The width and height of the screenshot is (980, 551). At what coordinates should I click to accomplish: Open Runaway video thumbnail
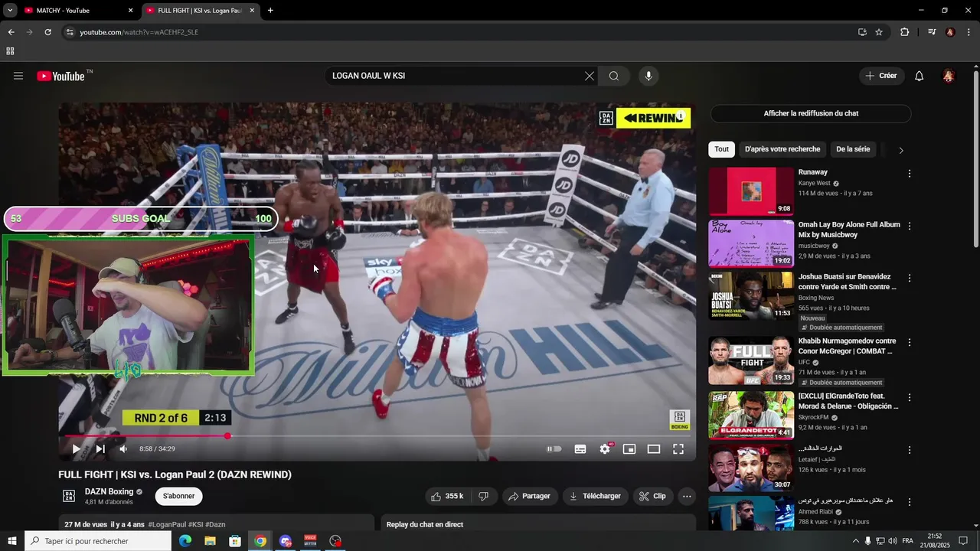[x=751, y=191]
